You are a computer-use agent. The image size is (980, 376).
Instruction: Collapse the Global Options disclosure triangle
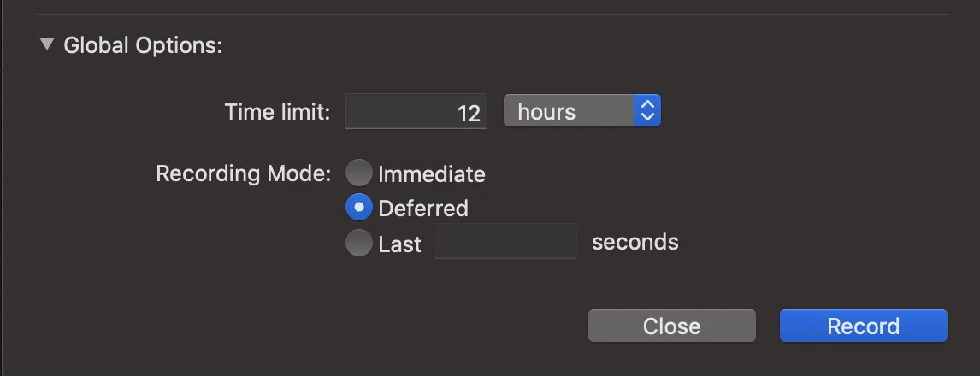46,44
